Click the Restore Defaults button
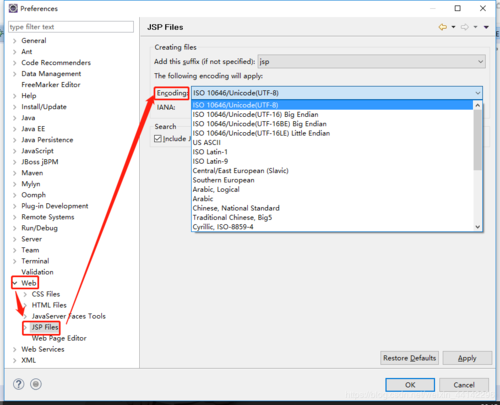The image size is (500, 405). pyautogui.click(x=409, y=358)
